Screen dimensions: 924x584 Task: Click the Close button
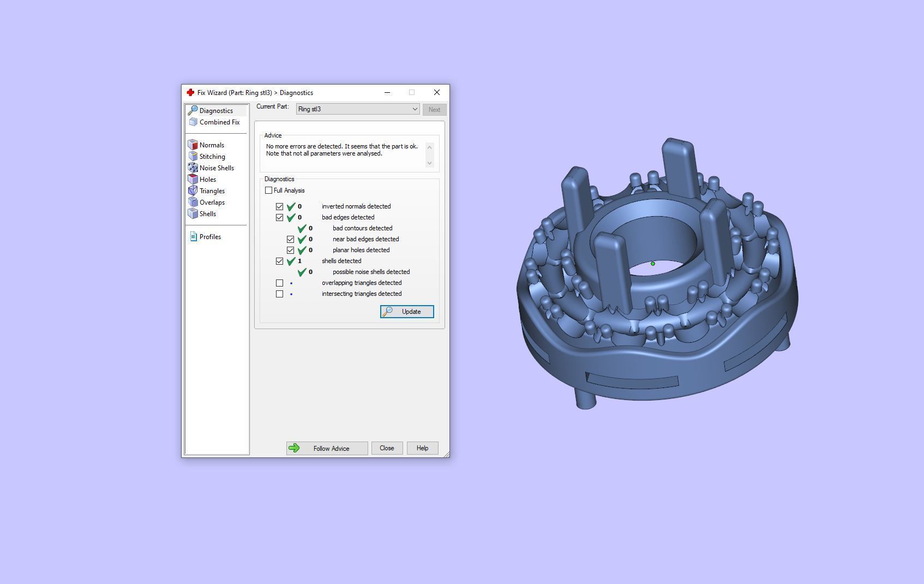[387, 448]
